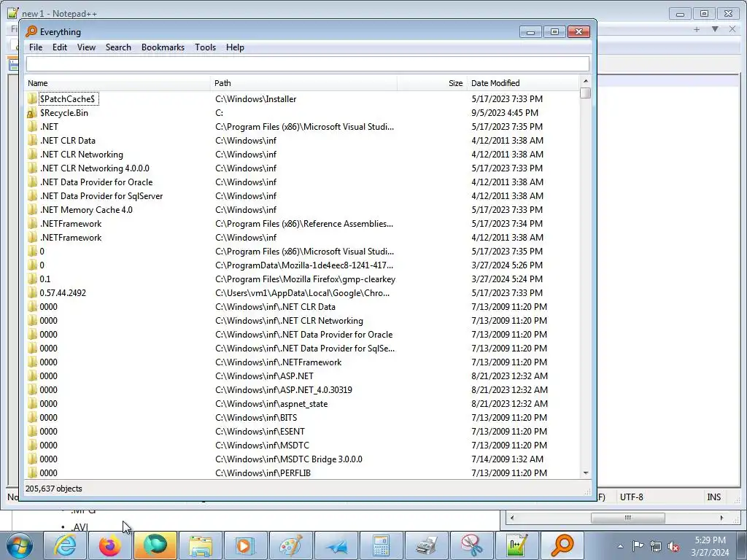Launch Internet Explorer from taskbar

(x=65, y=545)
